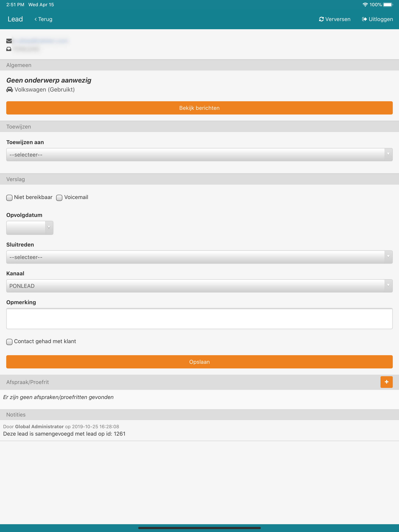Tap the Terug back chevron

pyautogui.click(x=36, y=19)
